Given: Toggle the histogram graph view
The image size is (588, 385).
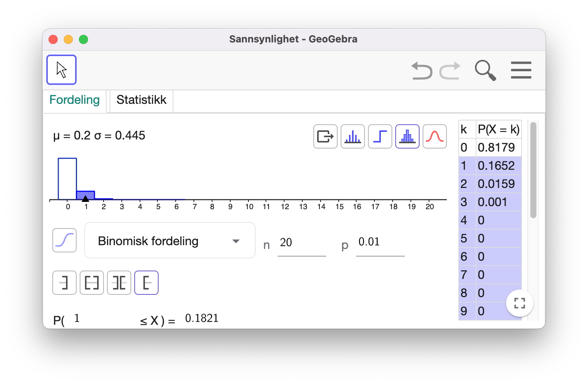Looking at the screenshot, I should click(x=407, y=136).
